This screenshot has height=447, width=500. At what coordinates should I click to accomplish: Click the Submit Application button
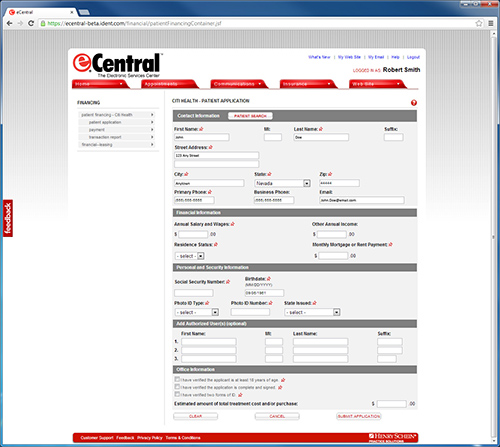(359, 416)
